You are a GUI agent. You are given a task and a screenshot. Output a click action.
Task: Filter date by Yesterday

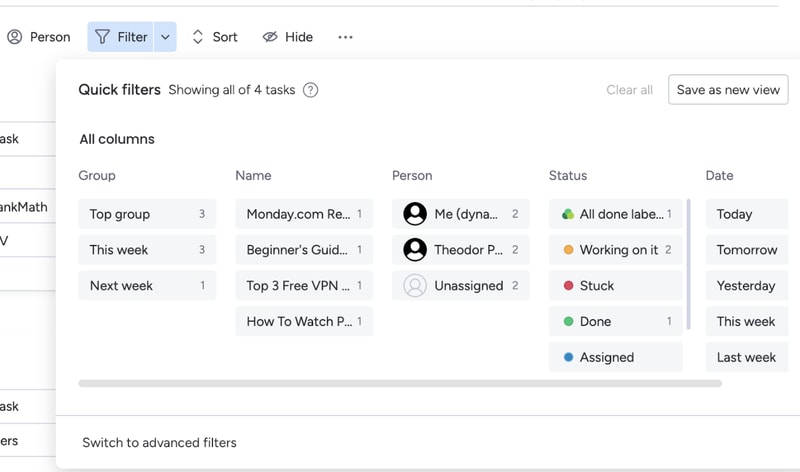(x=747, y=285)
